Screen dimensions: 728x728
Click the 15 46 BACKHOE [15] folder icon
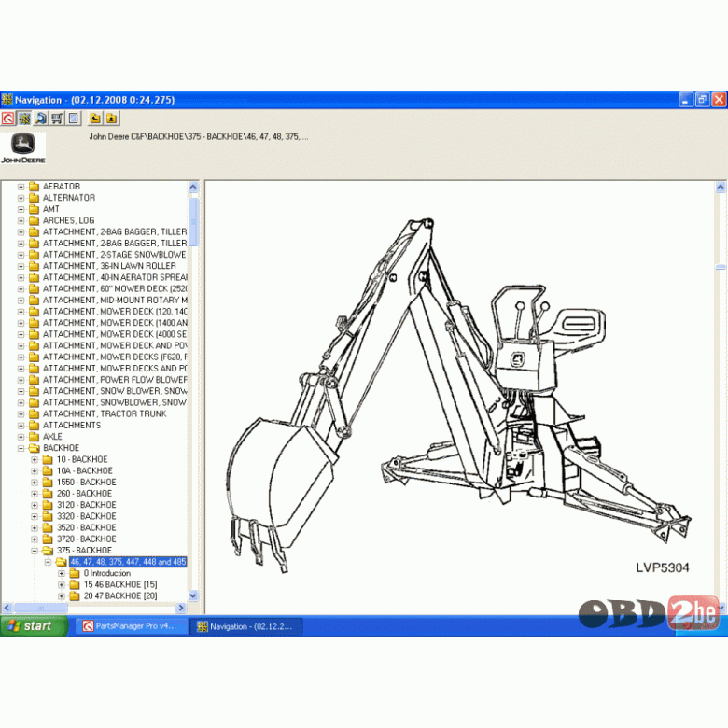[x=75, y=584]
